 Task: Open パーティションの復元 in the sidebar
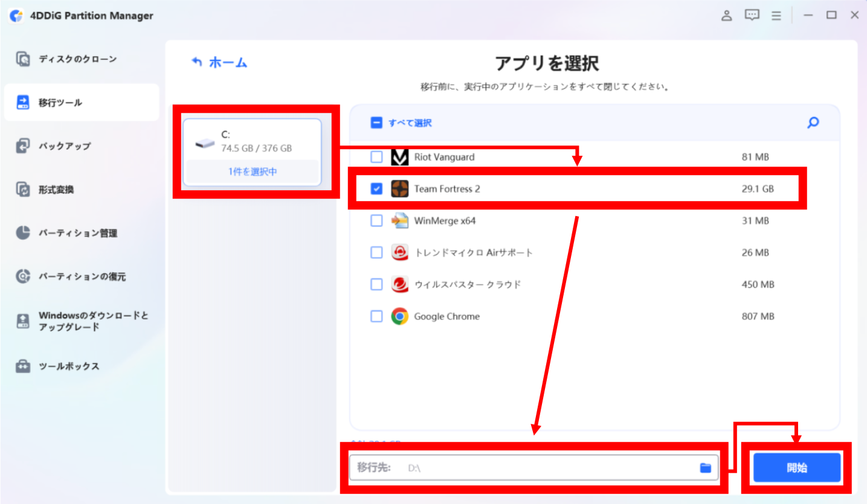pyautogui.click(x=82, y=276)
